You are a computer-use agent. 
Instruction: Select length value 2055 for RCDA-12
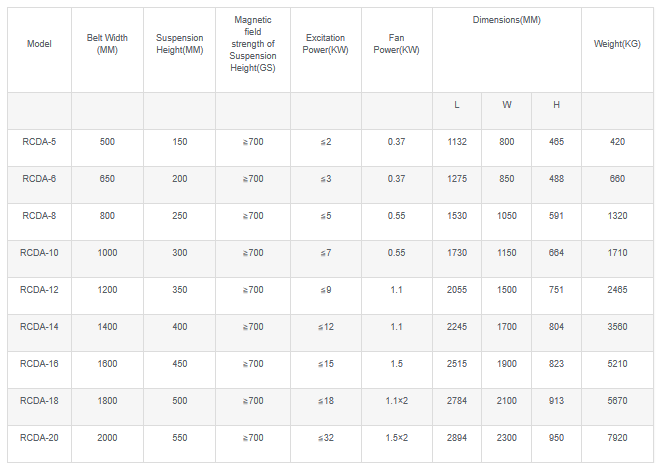(457, 290)
